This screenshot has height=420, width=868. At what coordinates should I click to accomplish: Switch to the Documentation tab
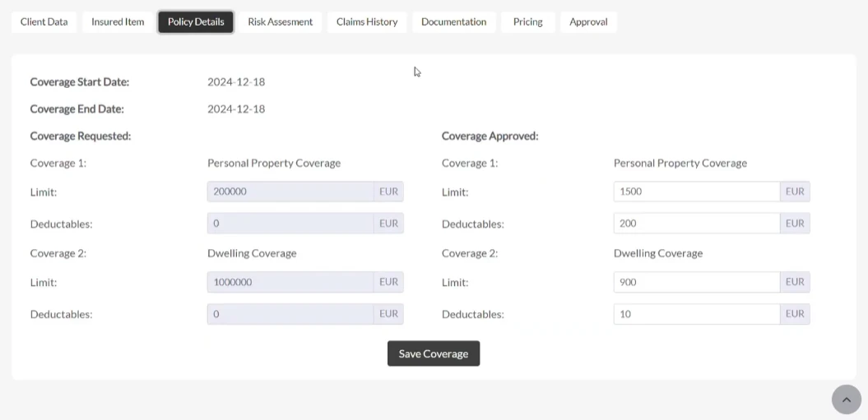pos(454,22)
